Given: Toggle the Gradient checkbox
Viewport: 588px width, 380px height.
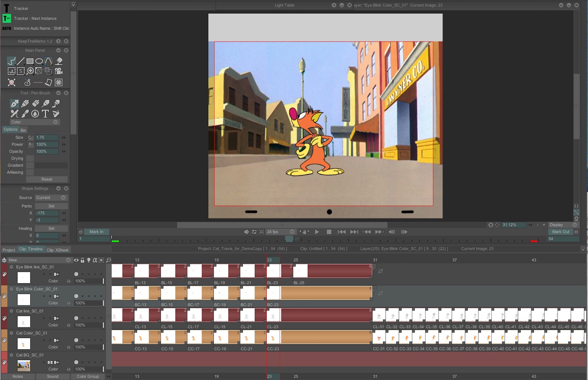Looking at the screenshot, I should coord(30,165).
